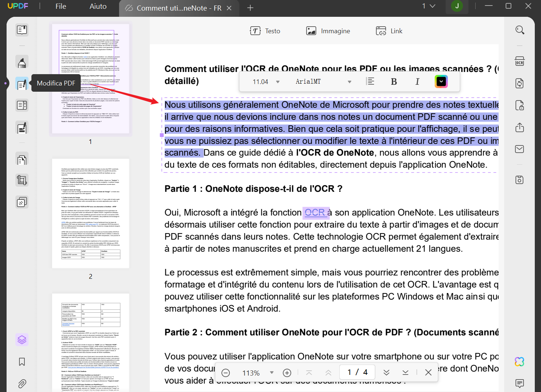Open the Page Tools watermark icon

coord(22,202)
